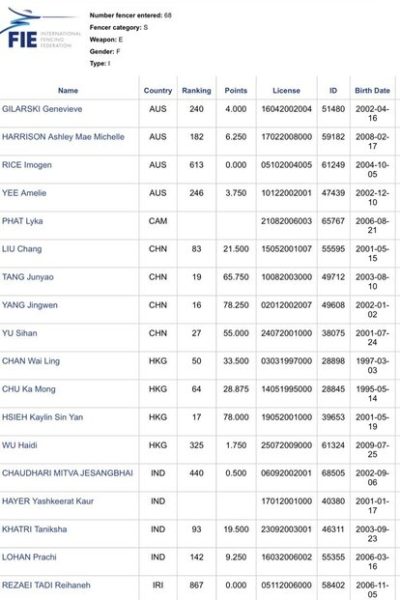Click PHAT Lyka name link
The image size is (400, 600).
click(22, 221)
